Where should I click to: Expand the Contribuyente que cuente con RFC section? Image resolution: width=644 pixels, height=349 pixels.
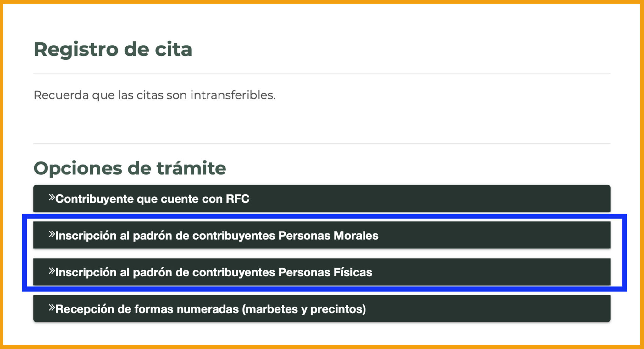tap(322, 199)
